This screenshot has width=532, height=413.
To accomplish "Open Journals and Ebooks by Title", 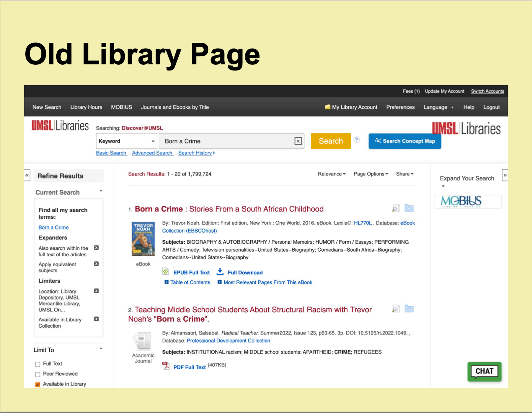I will click(175, 107).
